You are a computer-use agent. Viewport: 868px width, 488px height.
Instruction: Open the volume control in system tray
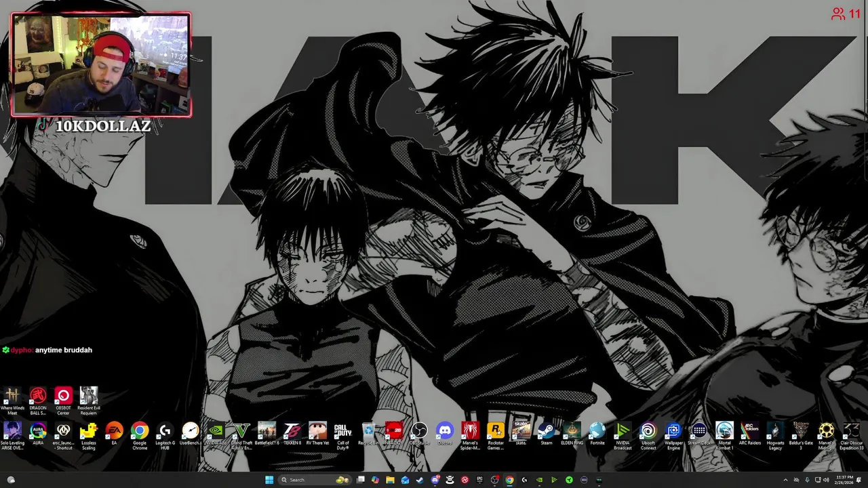click(826, 480)
